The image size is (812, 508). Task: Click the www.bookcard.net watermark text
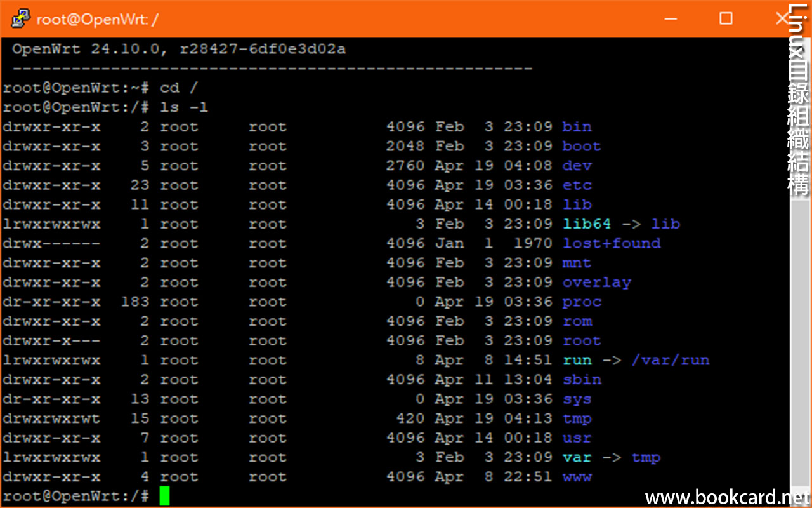coord(727,497)
